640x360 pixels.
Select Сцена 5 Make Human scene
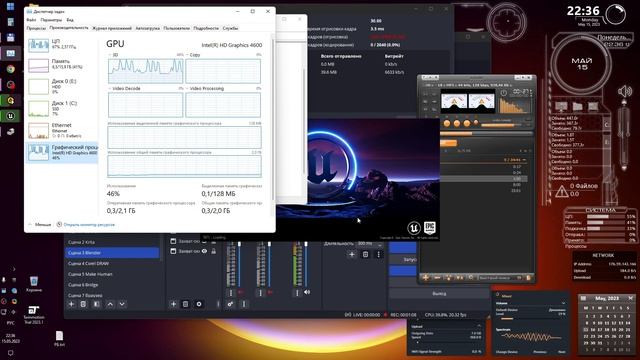point(112,274)
